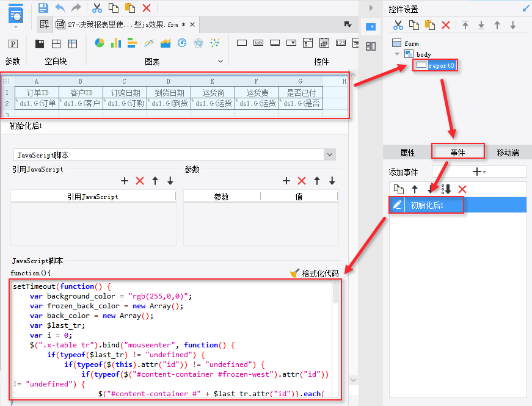Click the pencil edit icon beside 初始化后1

click(x=398, y=205)
